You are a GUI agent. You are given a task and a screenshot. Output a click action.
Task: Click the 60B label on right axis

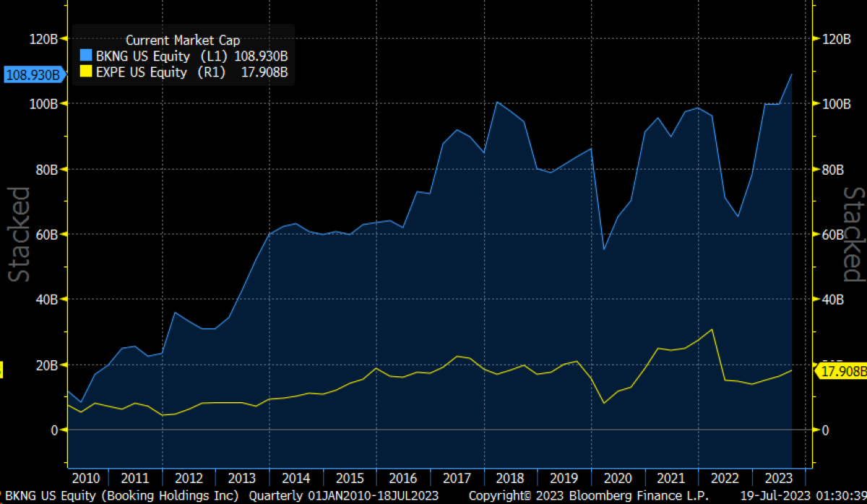coord(836,235)
